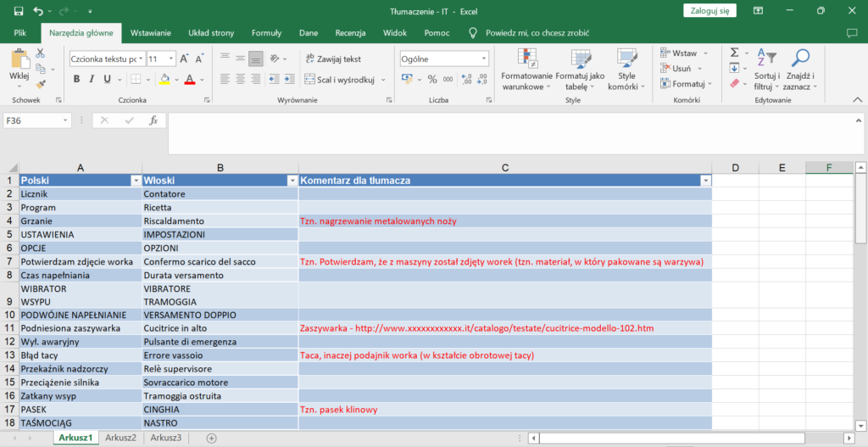This screenshot has height=447, width=868.
Task: Switch to the Dane tab
Action: click(309, 33)
